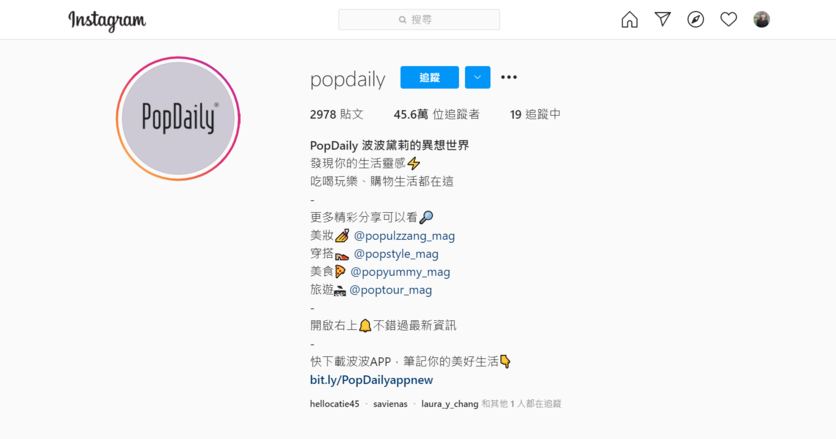The image size is (836, 439).
Task: Open the @populzzang_mag link
Action: [404, 236]
